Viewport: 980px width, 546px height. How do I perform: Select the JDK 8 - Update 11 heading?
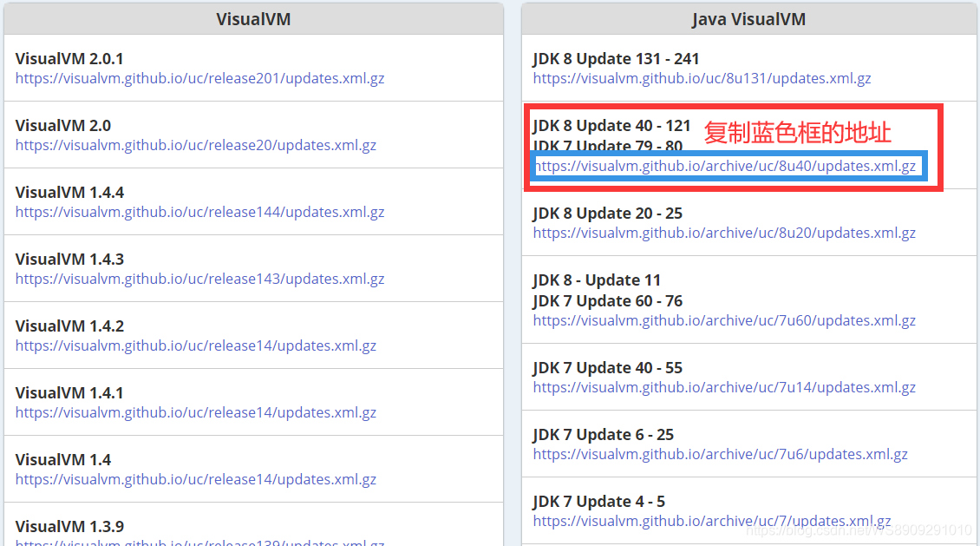597,280
